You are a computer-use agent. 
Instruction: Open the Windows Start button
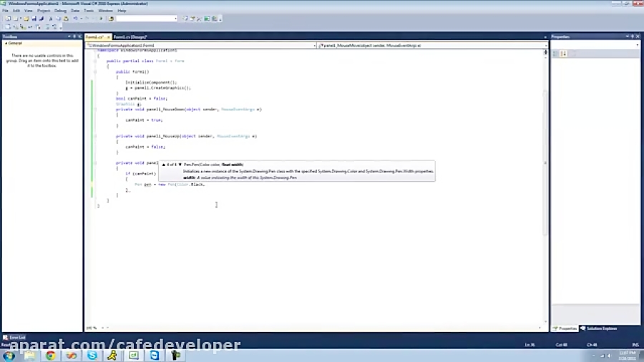tap(9, 356)
